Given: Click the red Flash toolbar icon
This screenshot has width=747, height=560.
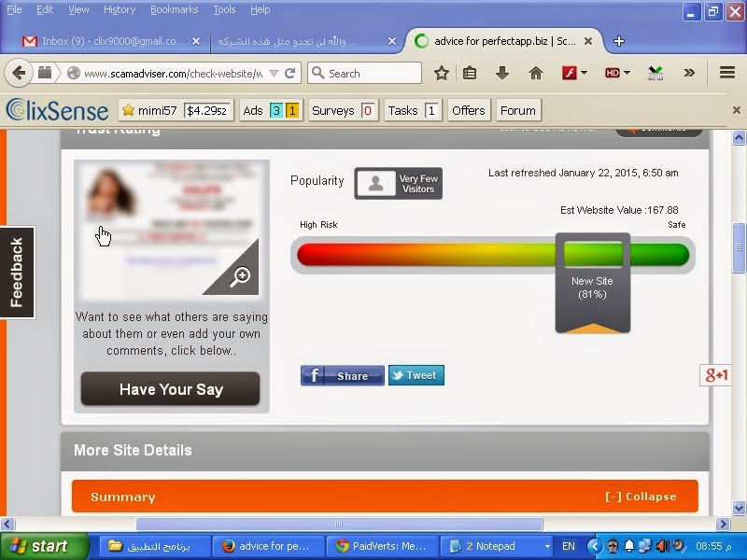Looking at the screenshot, I should click(570, 74).
